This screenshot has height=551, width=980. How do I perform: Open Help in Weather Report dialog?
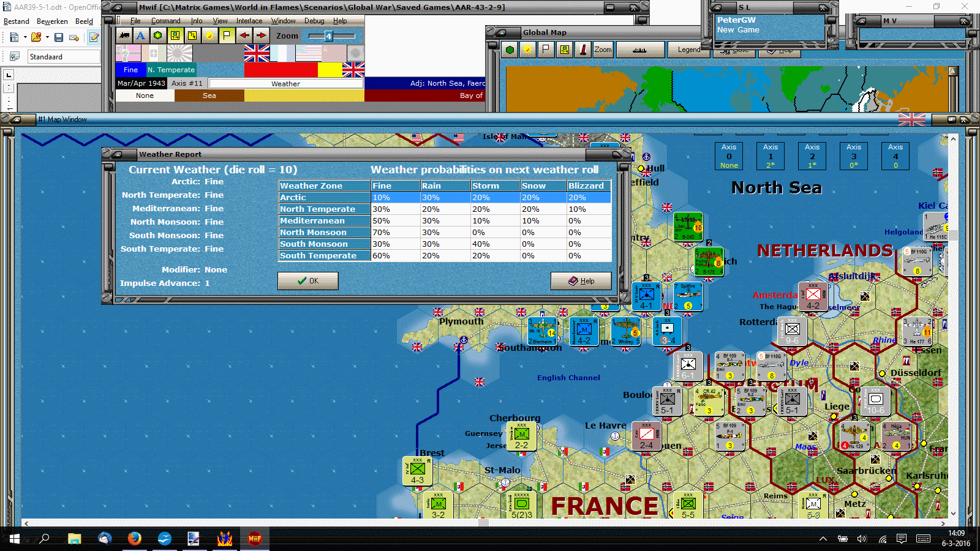(581, 281)
